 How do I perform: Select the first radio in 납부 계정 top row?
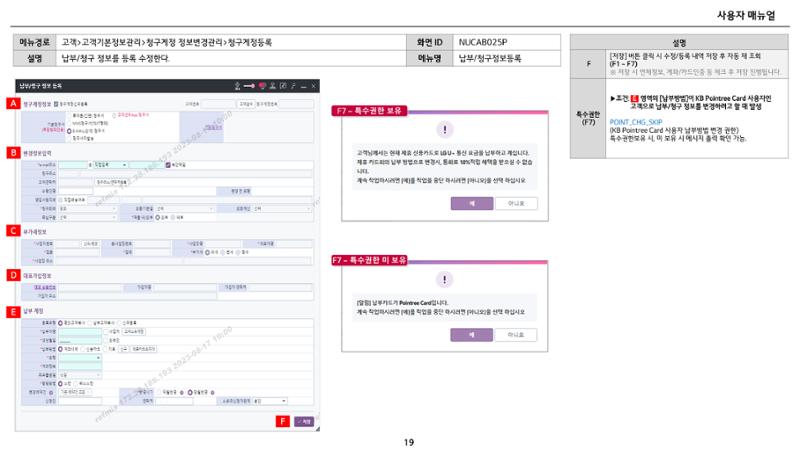pos(60,323)
